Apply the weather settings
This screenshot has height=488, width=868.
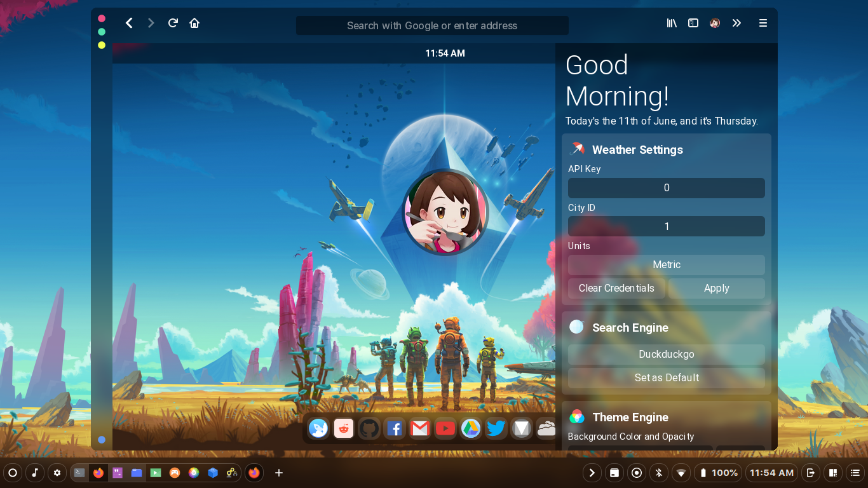(x=717, y=288)
